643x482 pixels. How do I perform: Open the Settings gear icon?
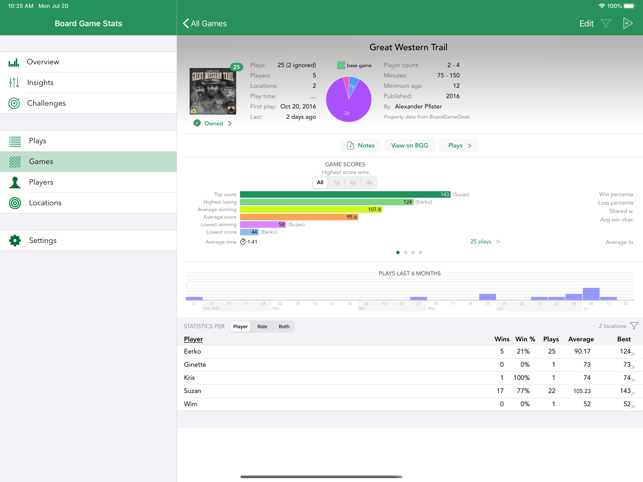coord(15,240)
